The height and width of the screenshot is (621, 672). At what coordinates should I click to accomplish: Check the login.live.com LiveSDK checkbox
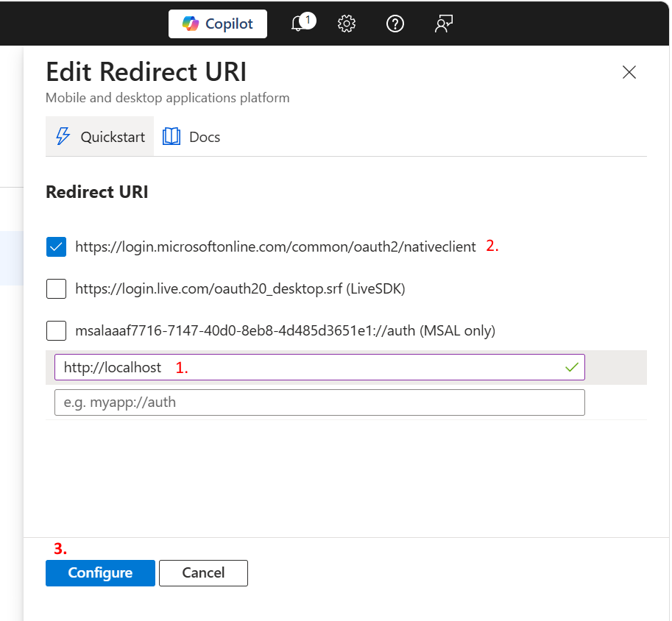[56, 289]
